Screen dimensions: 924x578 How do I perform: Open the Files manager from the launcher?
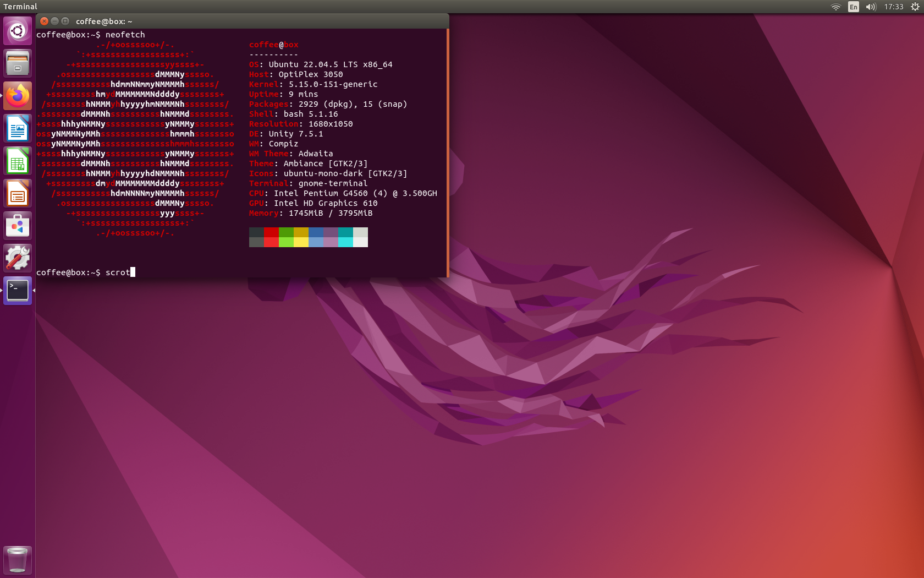(18, 63)
